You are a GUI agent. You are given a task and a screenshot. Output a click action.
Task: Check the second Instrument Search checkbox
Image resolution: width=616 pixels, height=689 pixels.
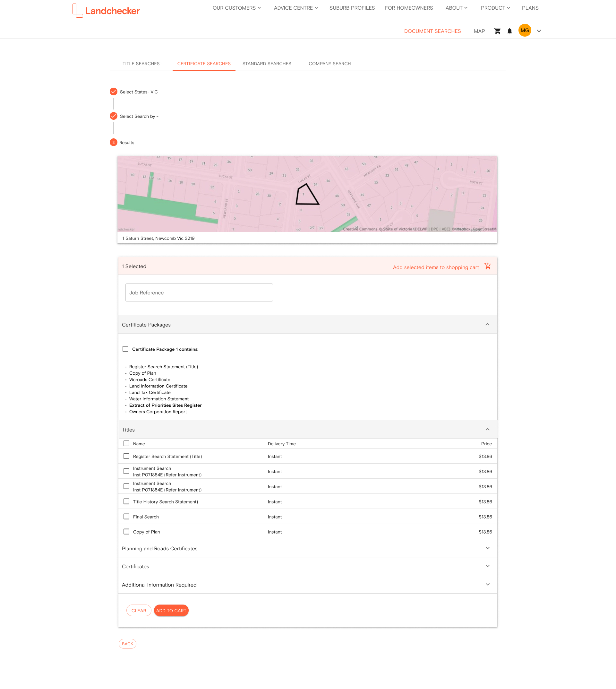(127, 486)
